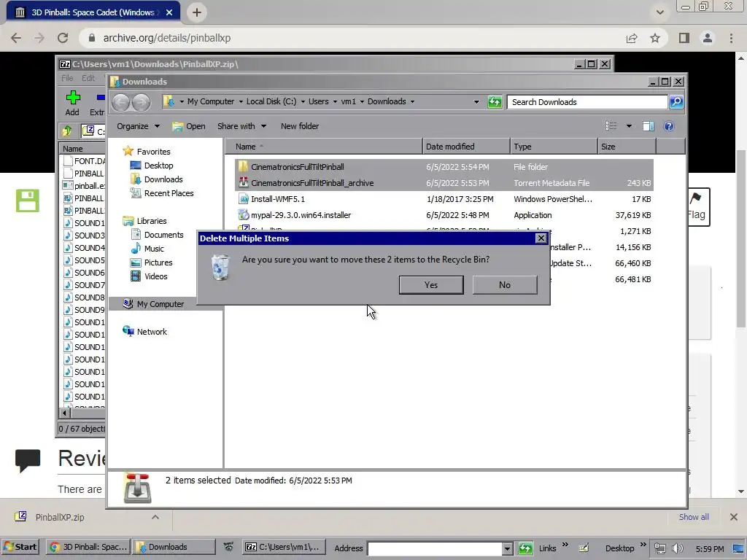Open the File menu in 7-Zip window
This screenshot has width=747, height=560.
click(67, 77)
